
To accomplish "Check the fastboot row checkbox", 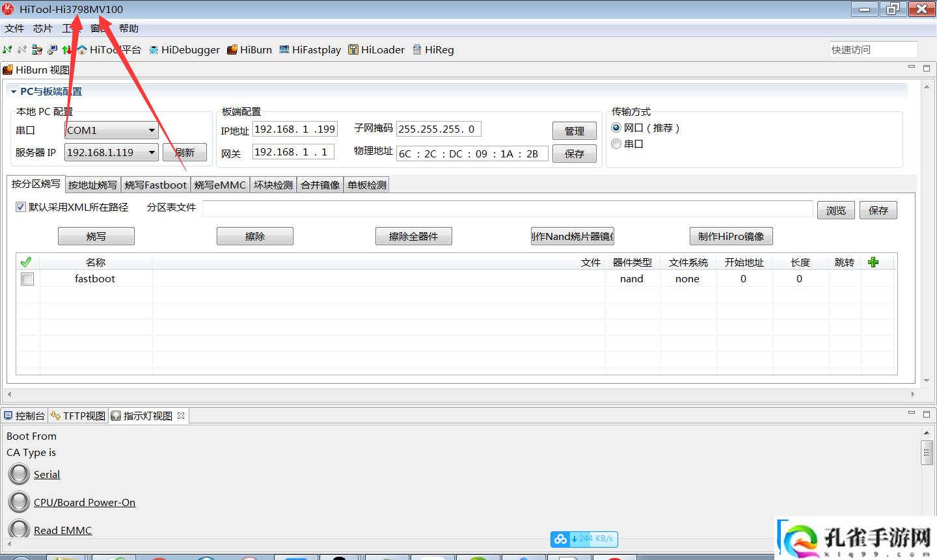I will (x=27, y=279).
